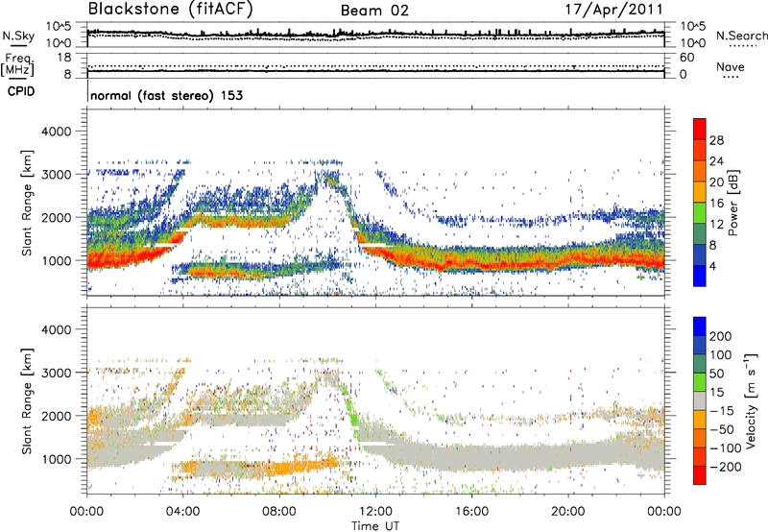Click the '16:00' time tick label

471,512
